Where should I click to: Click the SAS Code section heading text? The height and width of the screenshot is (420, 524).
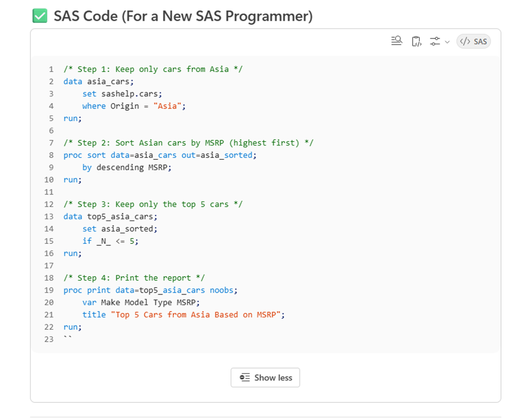point(183,16)
